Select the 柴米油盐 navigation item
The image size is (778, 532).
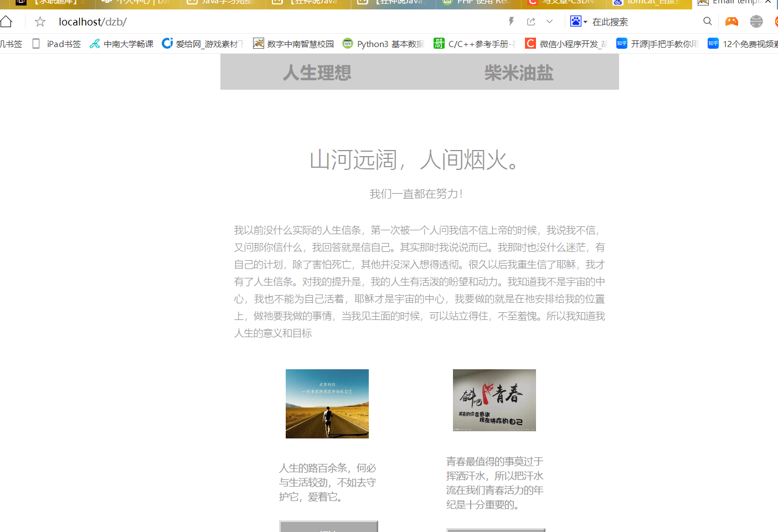[x=519, y=73]
